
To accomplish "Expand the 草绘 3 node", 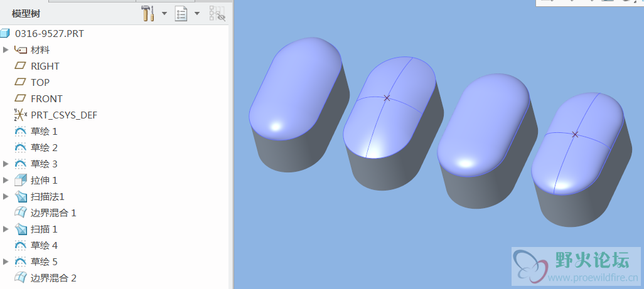I will (6, 164).
